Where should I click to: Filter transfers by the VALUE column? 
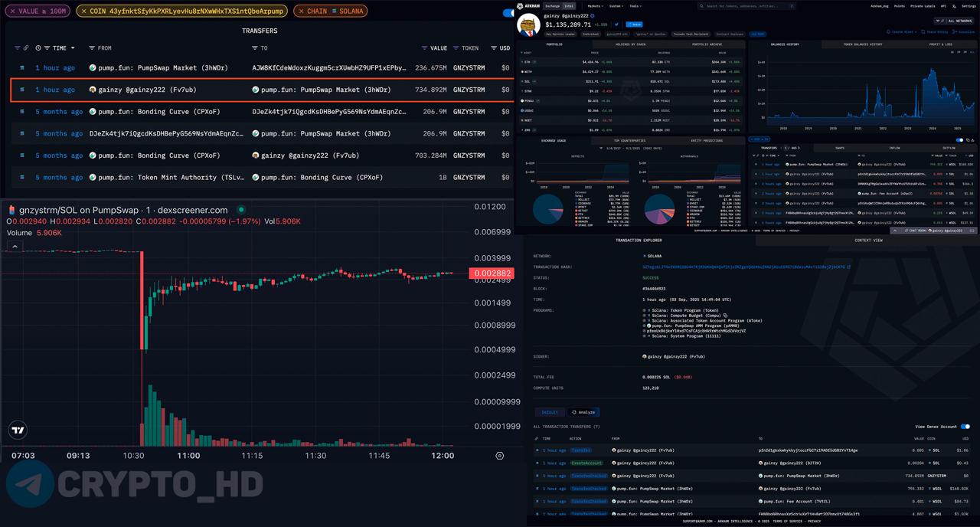click(x=425, y=48)
